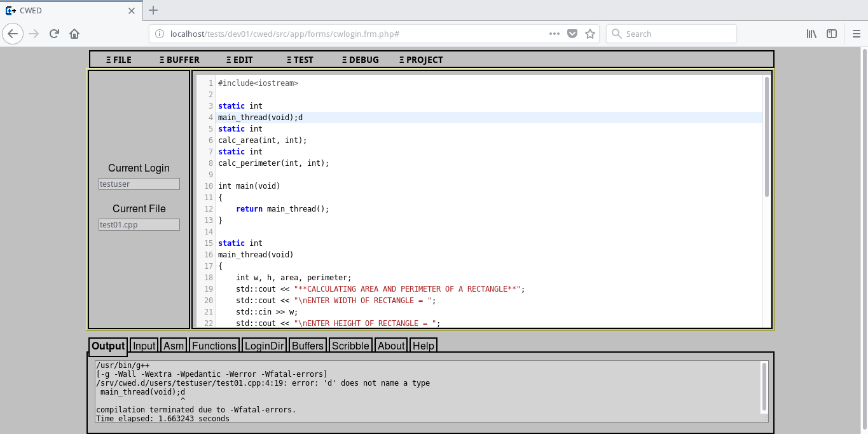Open the Library bookshelf icon
Image resolution: width=868 pixels, height=434 pixels.
pos(811,34)
